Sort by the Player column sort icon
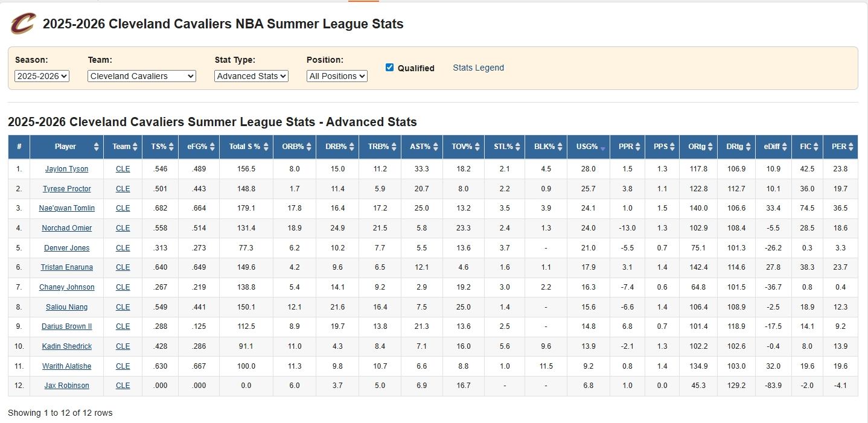The width and height of the screenshot is (868, 423). 97,147
